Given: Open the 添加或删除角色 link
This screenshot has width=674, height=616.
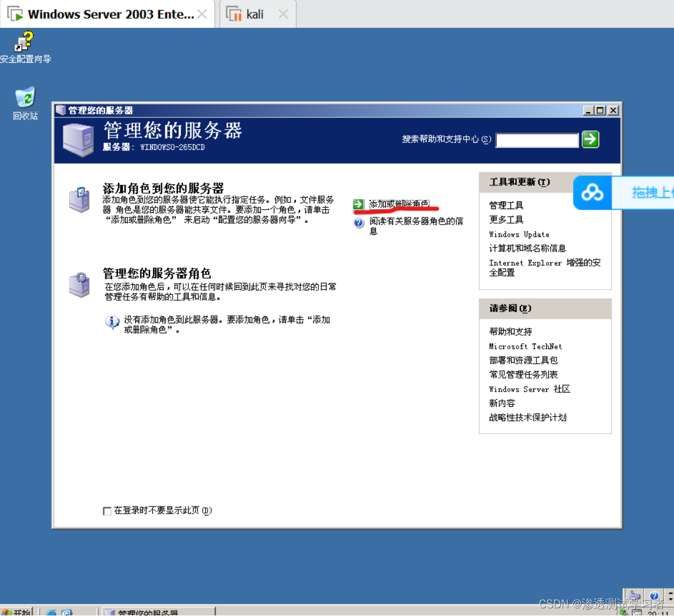Looking at the screenshot, I should coord(400,204).
